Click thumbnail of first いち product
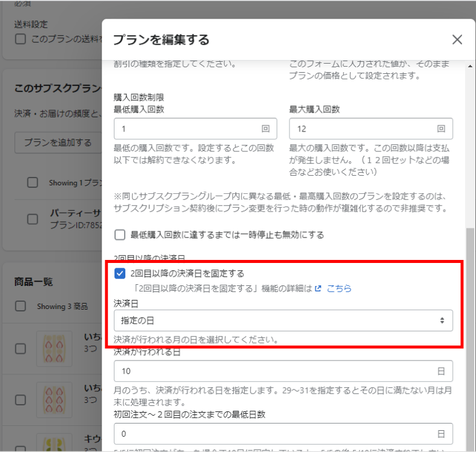The width and height of the screenshot is (476, 452). click(x=55, y=349)
